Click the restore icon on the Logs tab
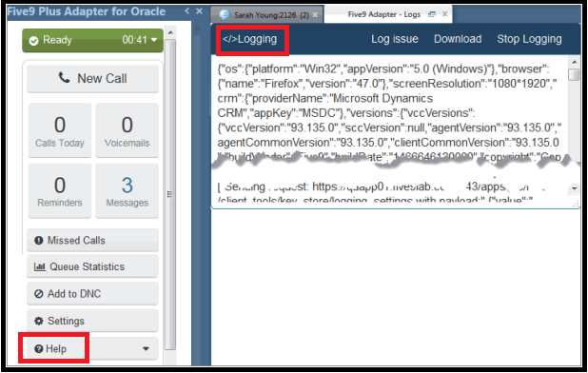588x373 pixels. pos(432,14)
